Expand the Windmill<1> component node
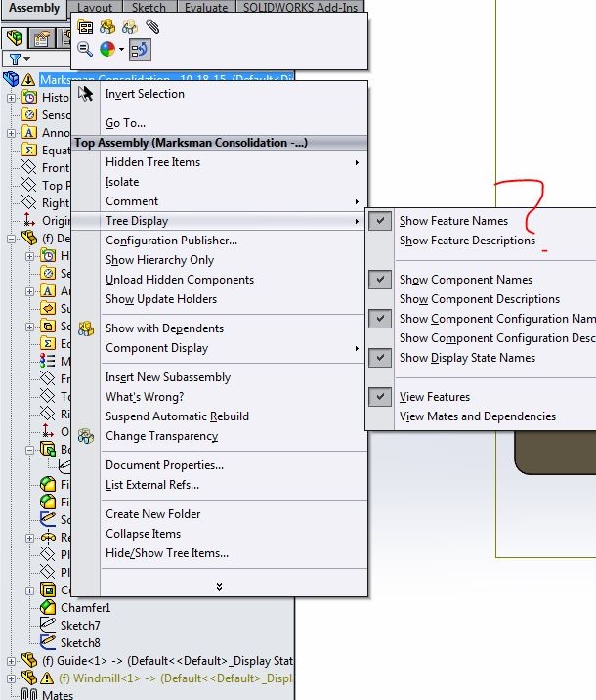Image resolution: width=596 pixels, height=700 pixels. [11, 678]
